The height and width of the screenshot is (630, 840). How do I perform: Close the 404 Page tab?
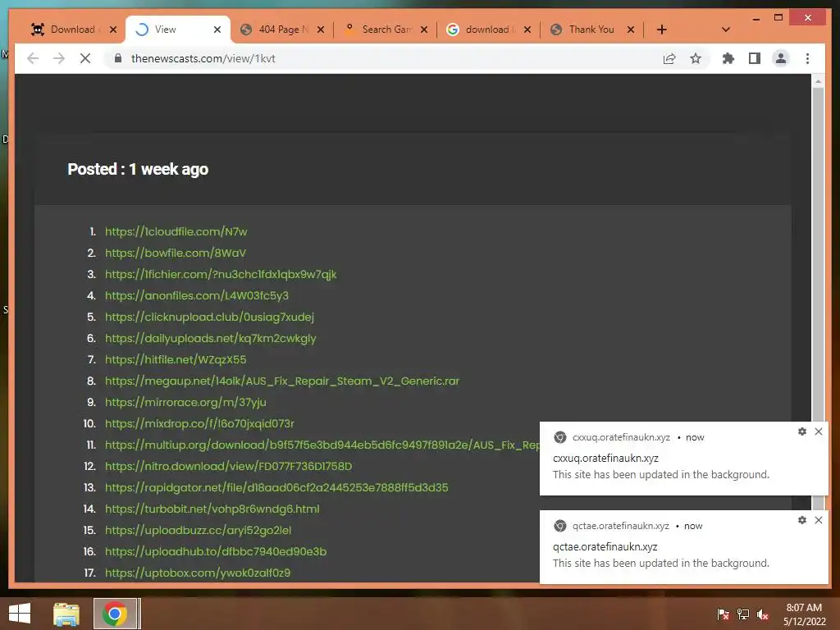321,30
